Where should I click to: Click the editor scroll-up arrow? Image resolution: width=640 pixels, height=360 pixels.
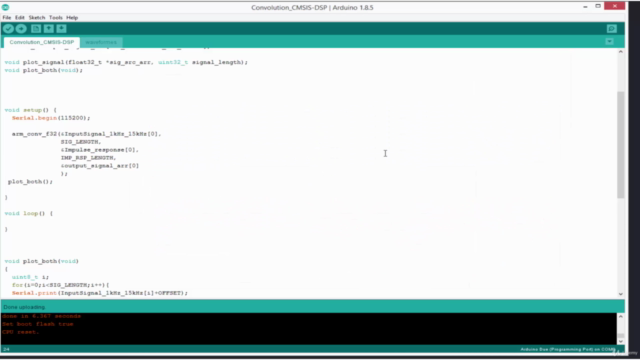point(620,52)
